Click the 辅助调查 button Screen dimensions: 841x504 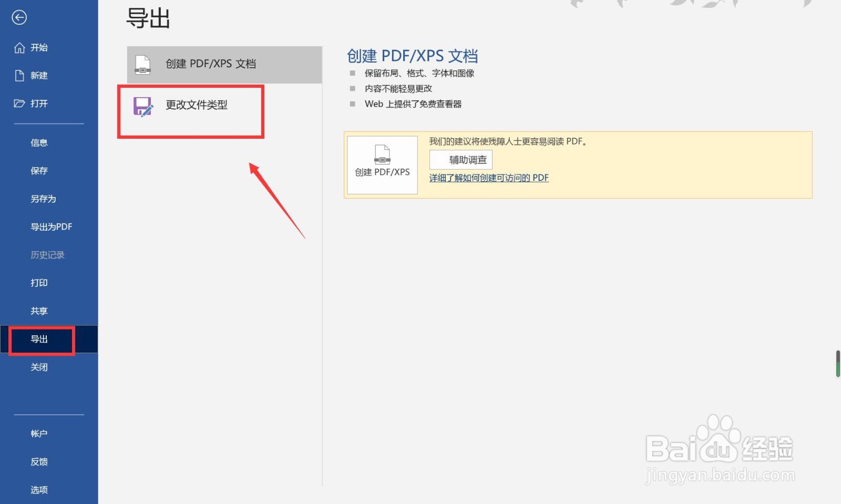click(x=461, y=159)
